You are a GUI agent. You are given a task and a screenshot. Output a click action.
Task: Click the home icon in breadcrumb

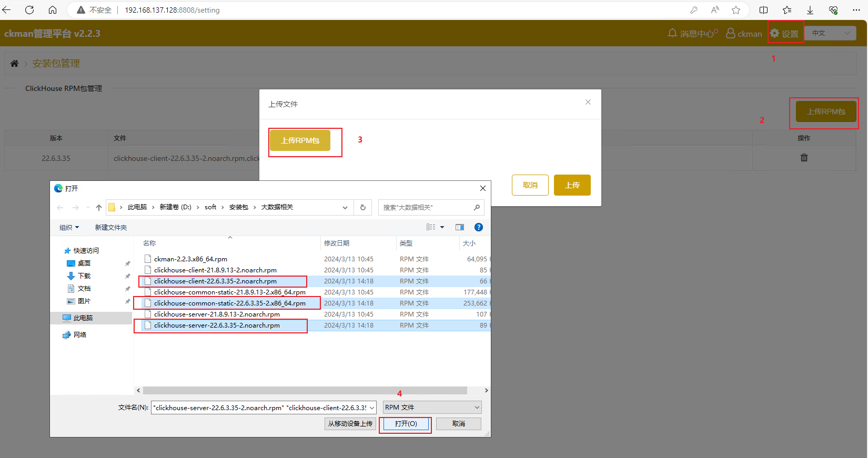coord(14,63)
